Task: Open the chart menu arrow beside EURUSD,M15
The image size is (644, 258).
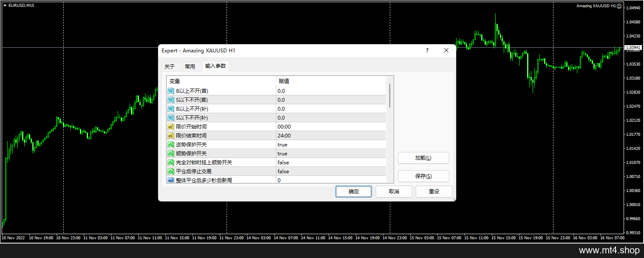Action: coord(5,6)
